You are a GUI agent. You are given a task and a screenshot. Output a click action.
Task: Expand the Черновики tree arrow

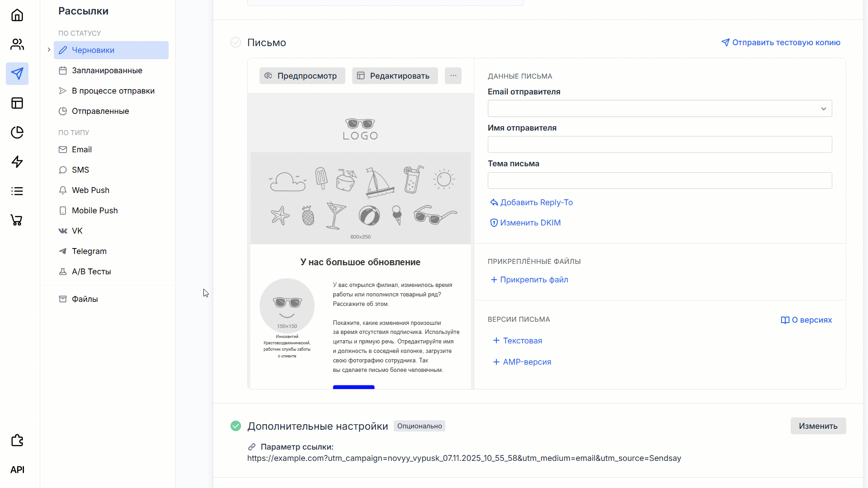click(49, 50)
